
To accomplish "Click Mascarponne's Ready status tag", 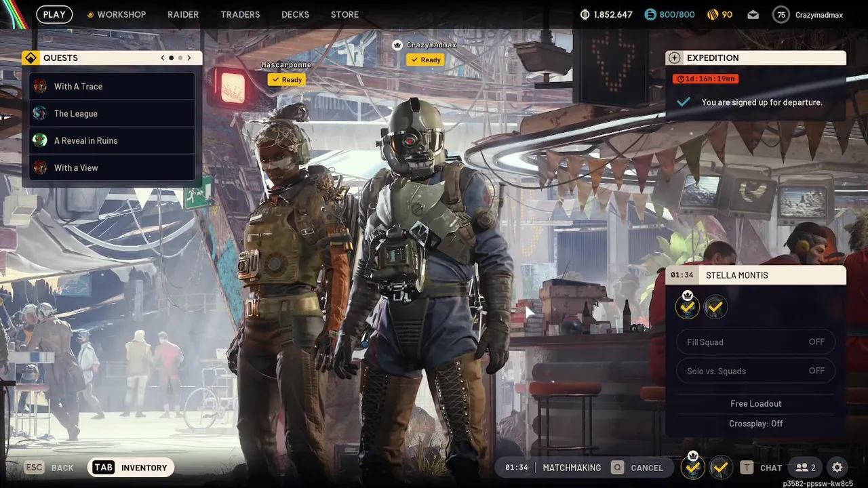I will 286,79.
